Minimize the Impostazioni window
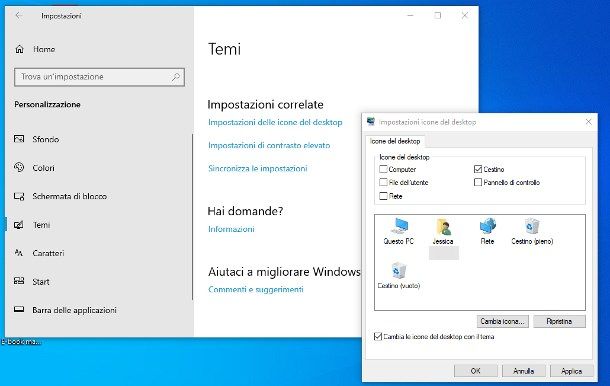The width and height of the screenshot is (610, 386). point(410,16)
